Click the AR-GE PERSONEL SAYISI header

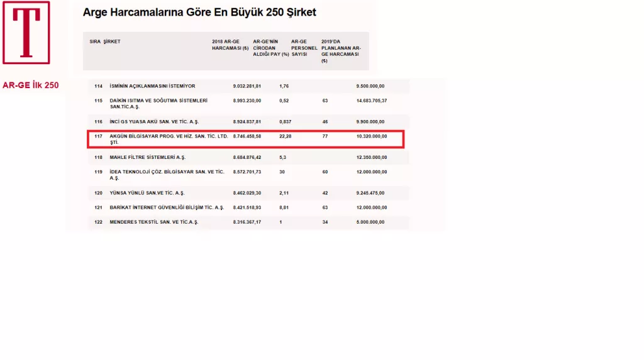click(304, 48)
